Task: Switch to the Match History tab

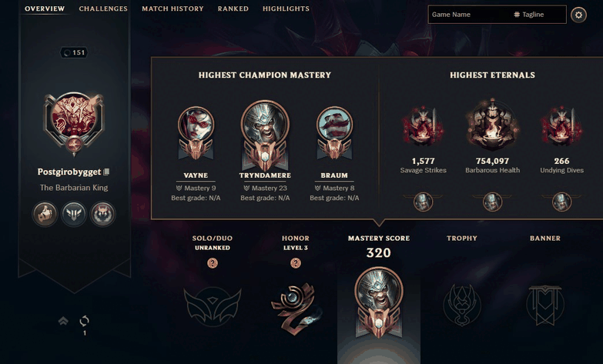Action: 173,8
